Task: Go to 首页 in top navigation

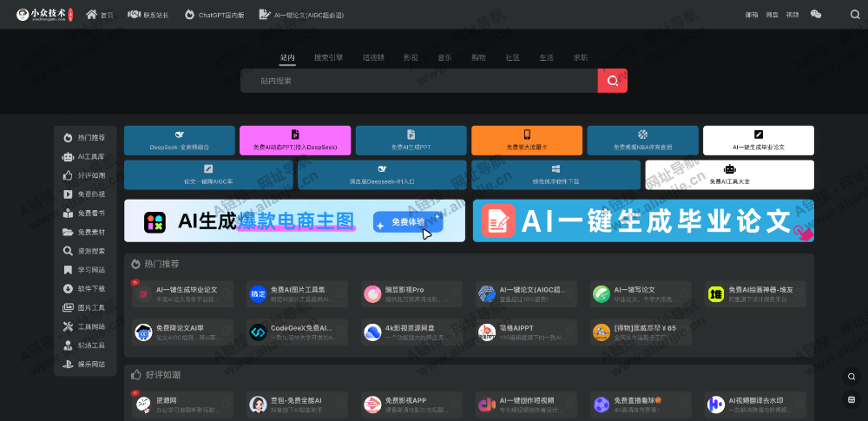Action: [100, 15]
